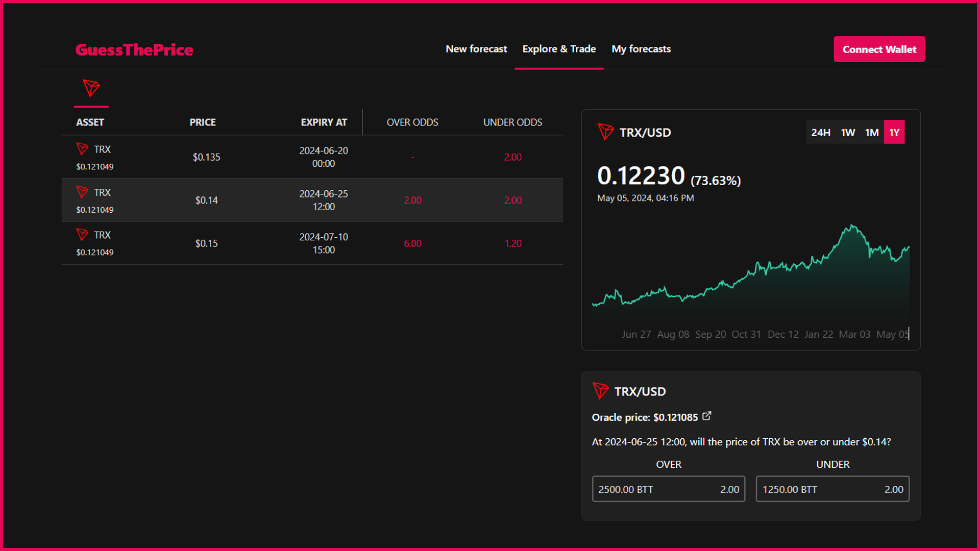Choose UNDER bet of 1250.00 BTT

[x=832, y=489]
